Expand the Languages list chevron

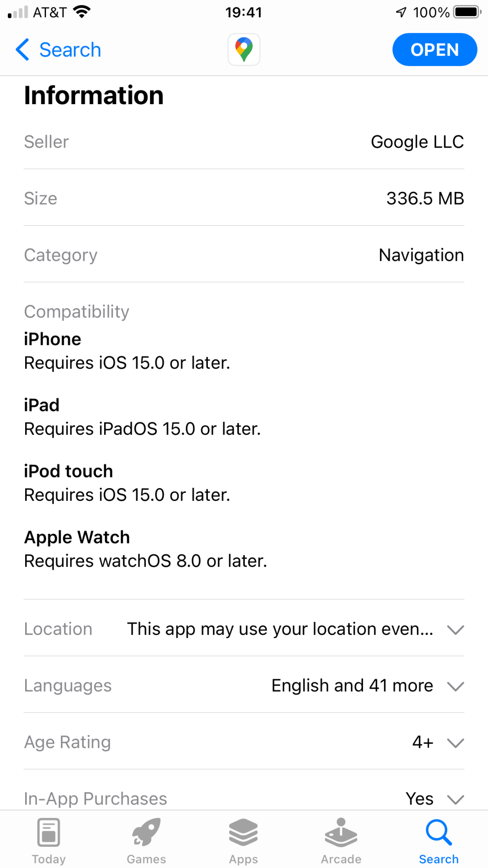tap(455, 687)
